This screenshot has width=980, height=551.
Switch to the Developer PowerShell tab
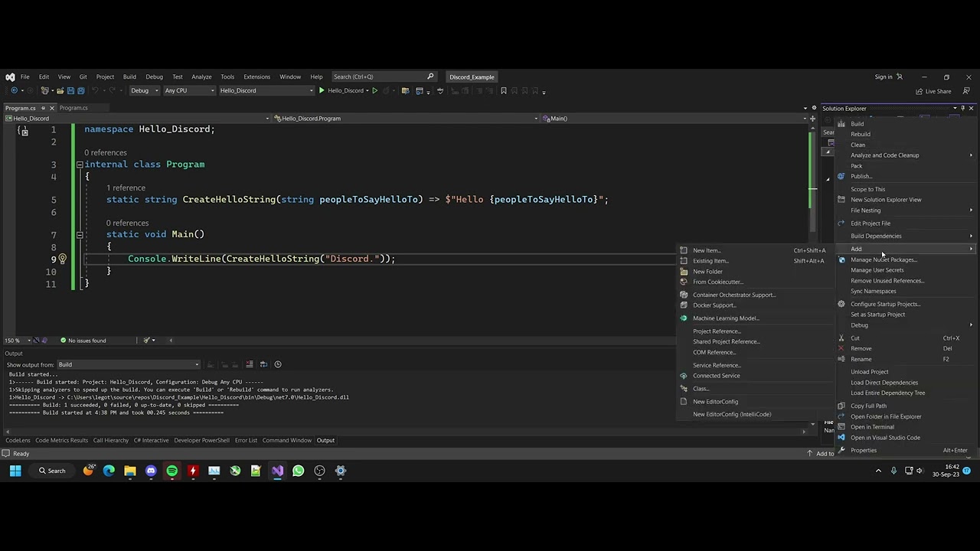[x=201, y=440]
